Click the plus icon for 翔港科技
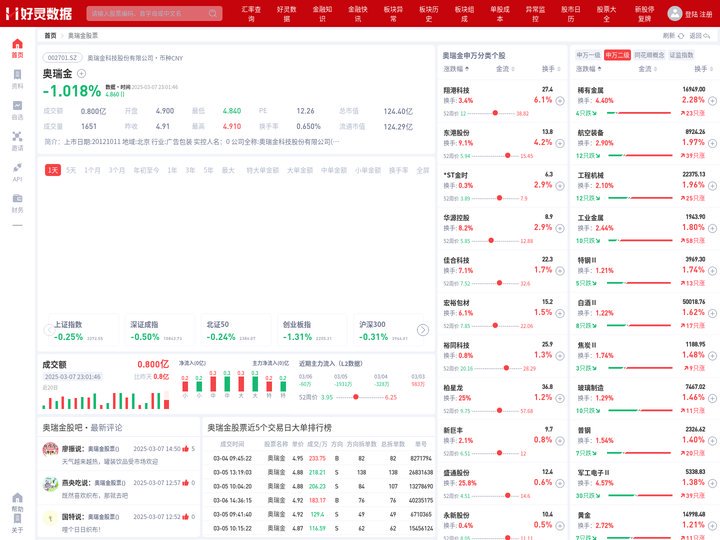This screenshot has height=540, width=720. 560,101
